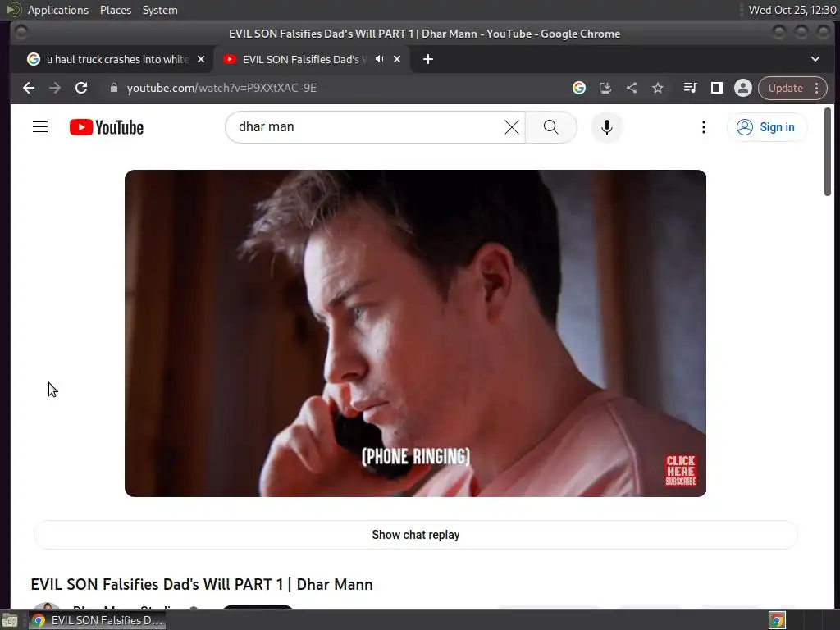The image size is (840, 630).
Task: Mute the YouTube tab audio icon
Action: pos(379,59)
